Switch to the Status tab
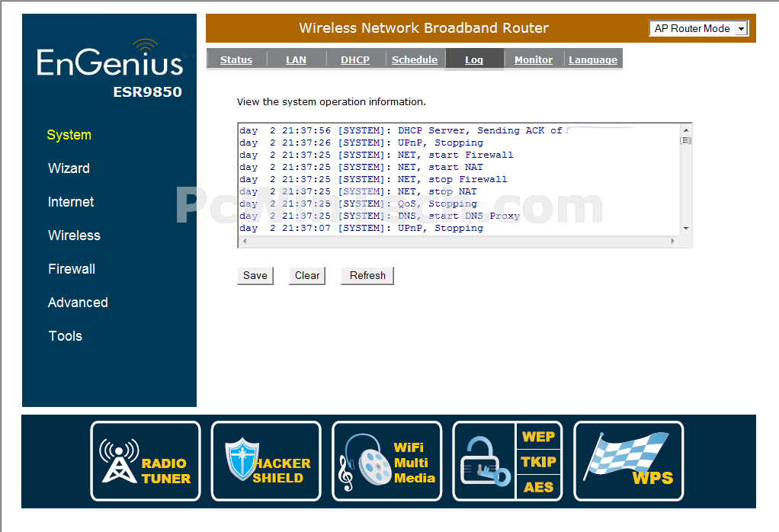 point(236,59)
